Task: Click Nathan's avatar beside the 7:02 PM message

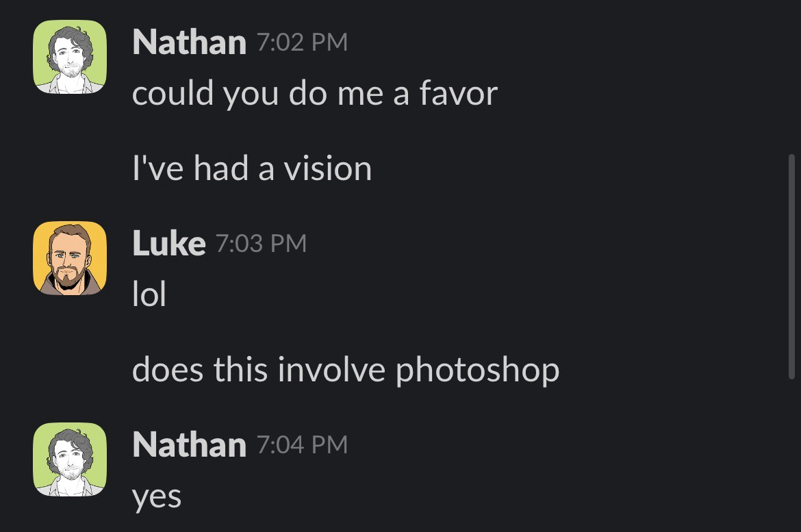Action: (x=70, y=57)
